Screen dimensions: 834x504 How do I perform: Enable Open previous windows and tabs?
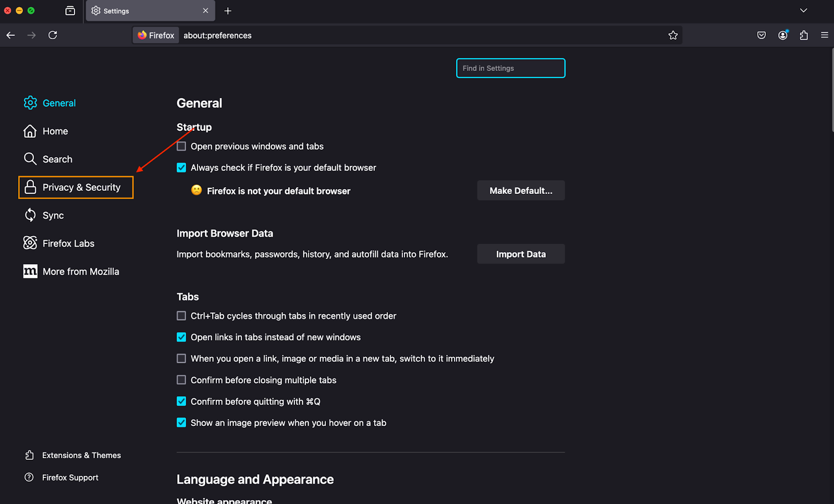click(x=181, y=146)
